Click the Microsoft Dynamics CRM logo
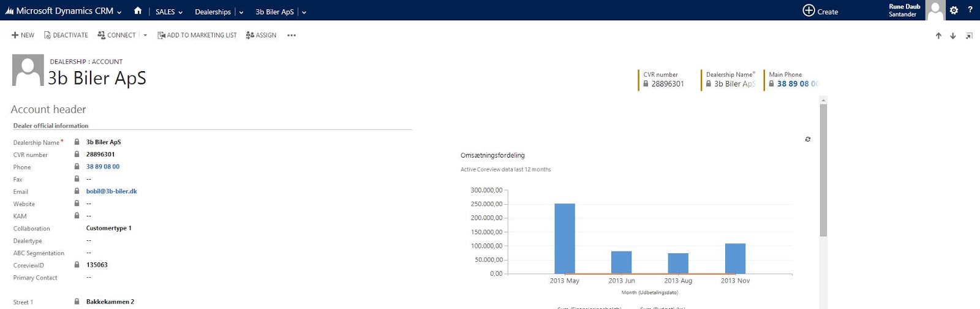Viewport: 980px width, 309px height. [x=59, y=11]
